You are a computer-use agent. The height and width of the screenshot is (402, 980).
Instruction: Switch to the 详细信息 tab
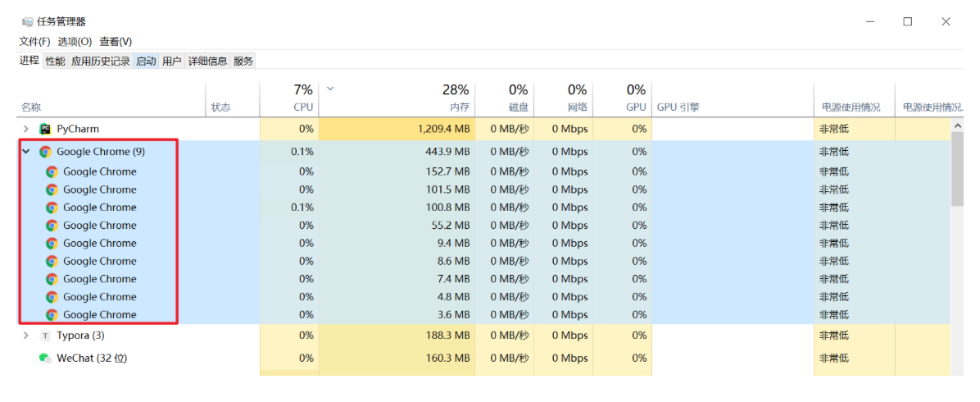[207, 62]
